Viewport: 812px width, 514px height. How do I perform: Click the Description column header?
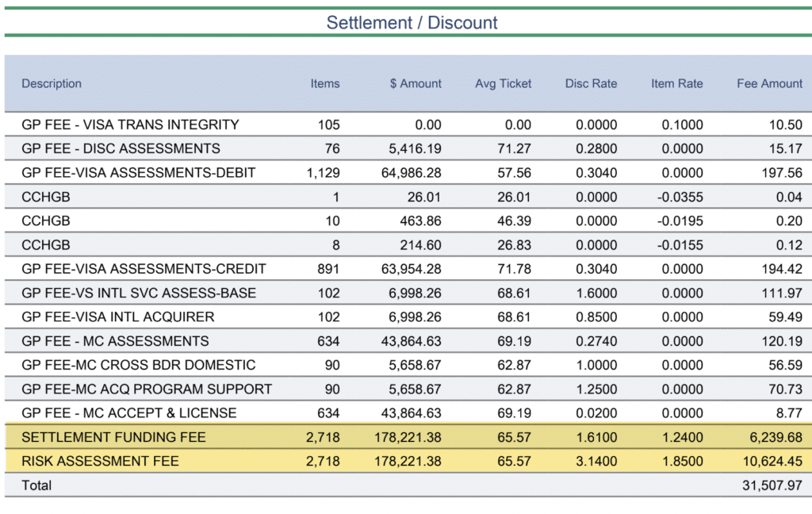pyautogui.click(x=52, y=83)
